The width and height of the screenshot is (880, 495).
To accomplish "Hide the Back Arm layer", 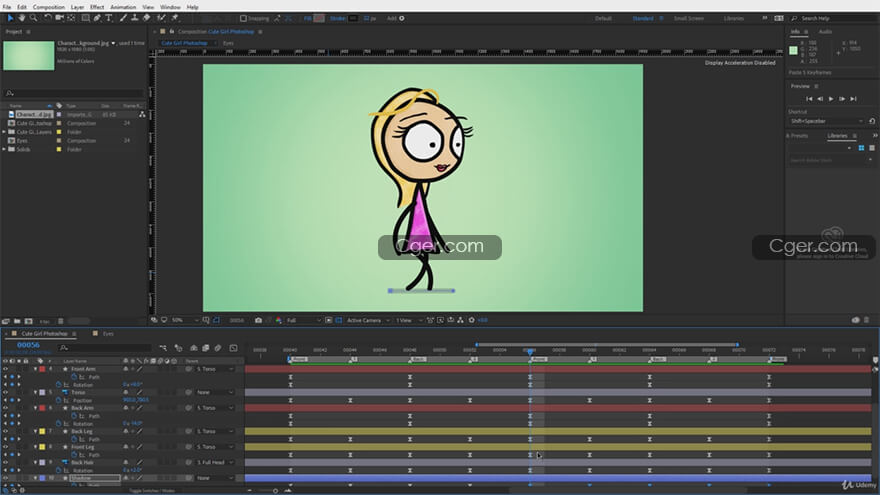I will (x=6, y=408).
